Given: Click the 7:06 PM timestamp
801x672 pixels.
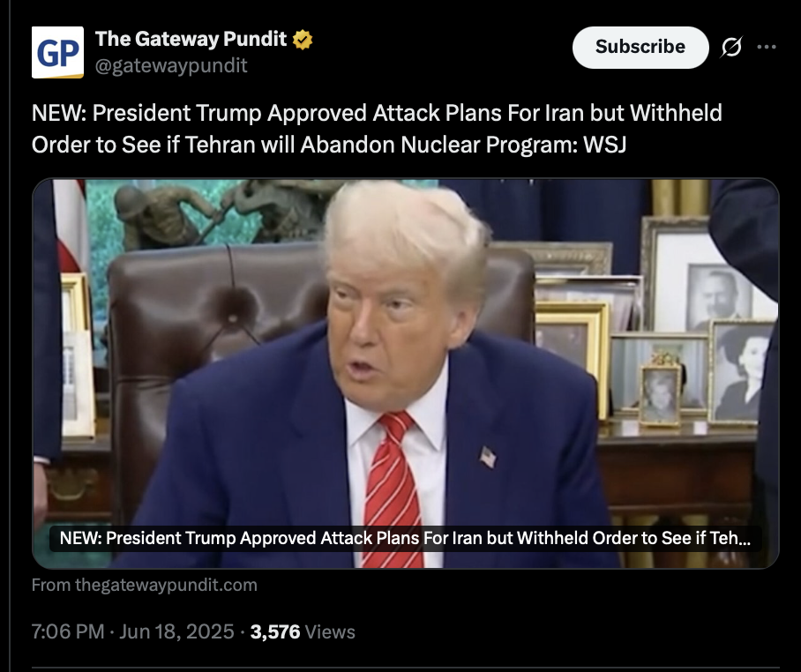Looking at the screenshot, I should 68,631.
